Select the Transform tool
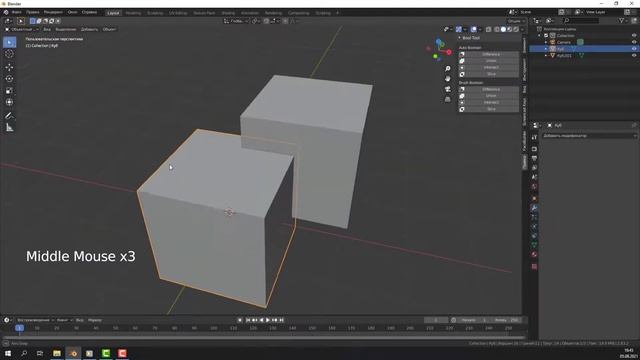The width and height of the screenshot is (640, 360). coord(9,102)
